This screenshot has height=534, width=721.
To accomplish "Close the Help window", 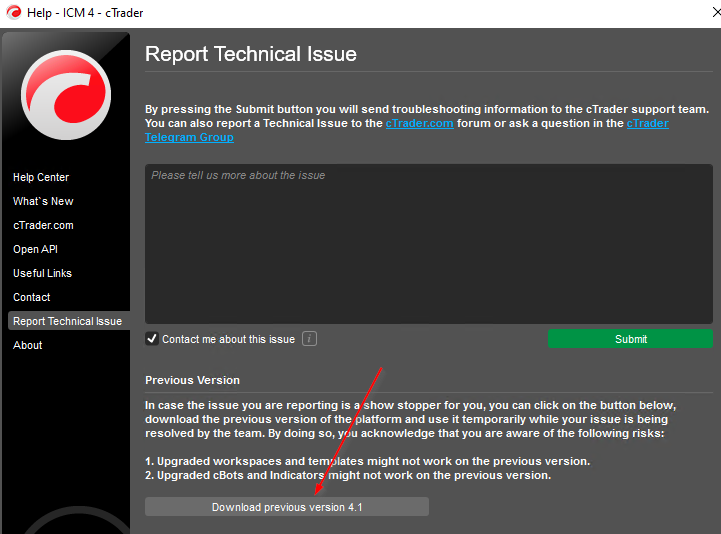I will (715, 12).
